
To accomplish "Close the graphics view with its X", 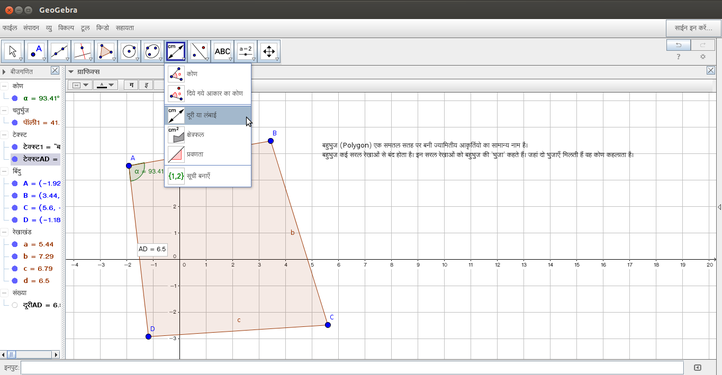I will 710,70.
